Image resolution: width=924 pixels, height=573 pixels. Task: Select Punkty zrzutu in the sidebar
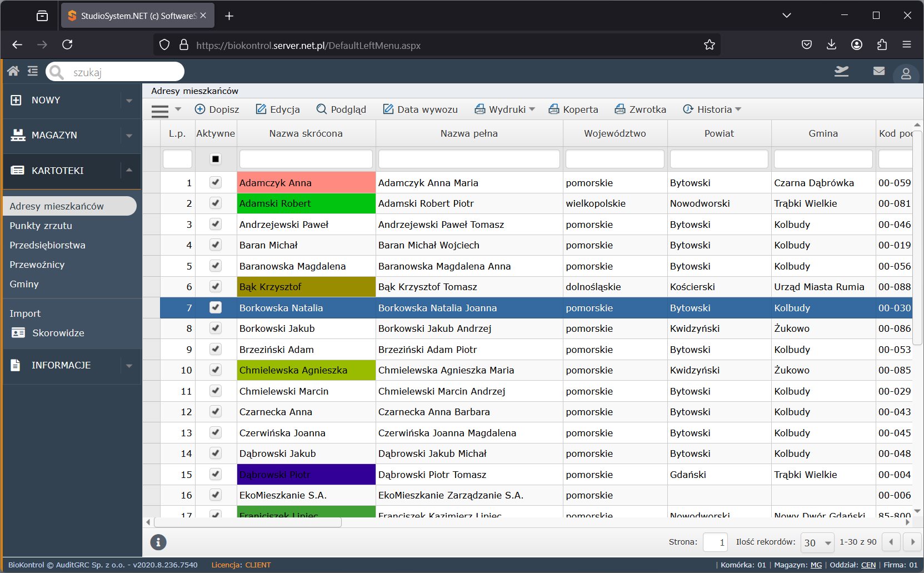[41, 226]
